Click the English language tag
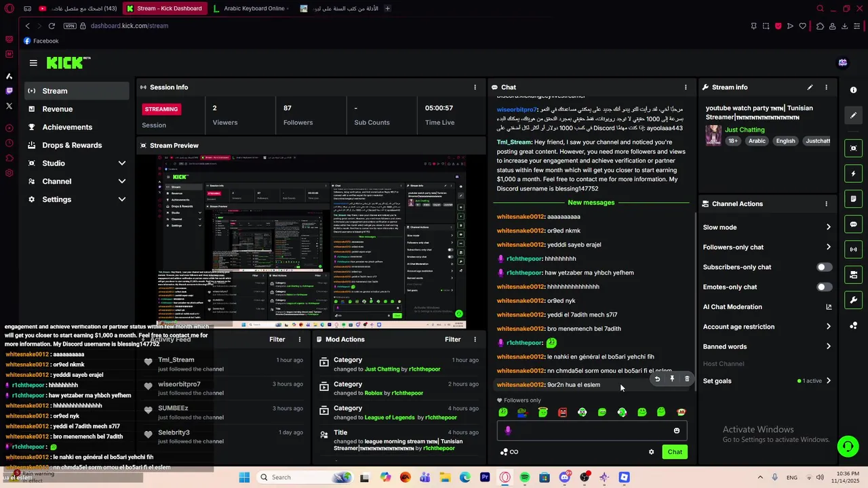The image size is (868, 488). pos(785,141)
